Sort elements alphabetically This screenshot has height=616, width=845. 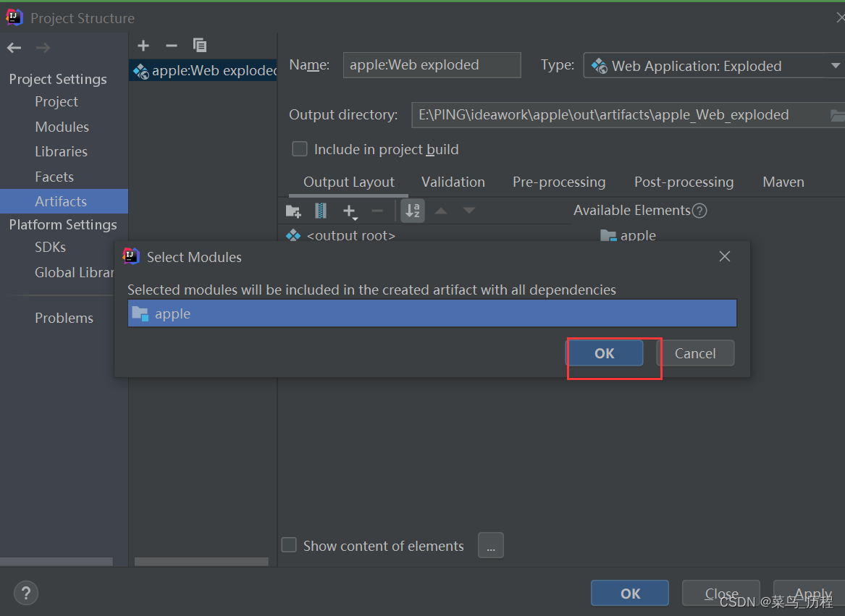413,211
